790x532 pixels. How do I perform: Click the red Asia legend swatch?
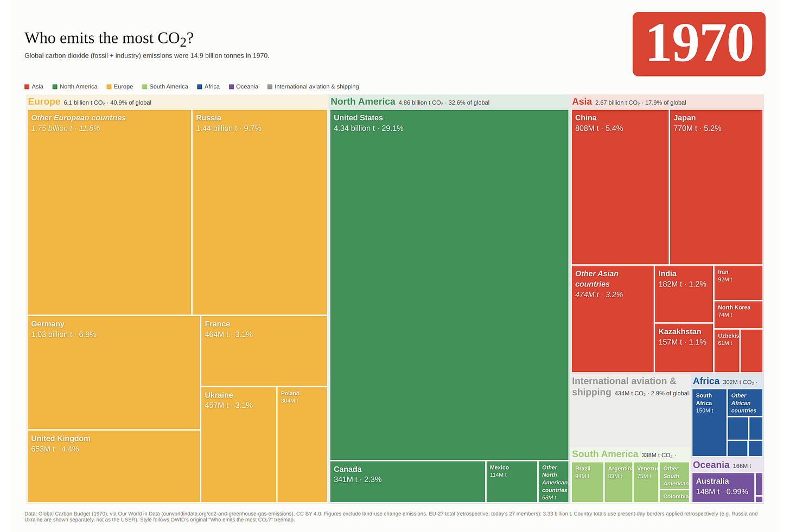tap(27, 87)
